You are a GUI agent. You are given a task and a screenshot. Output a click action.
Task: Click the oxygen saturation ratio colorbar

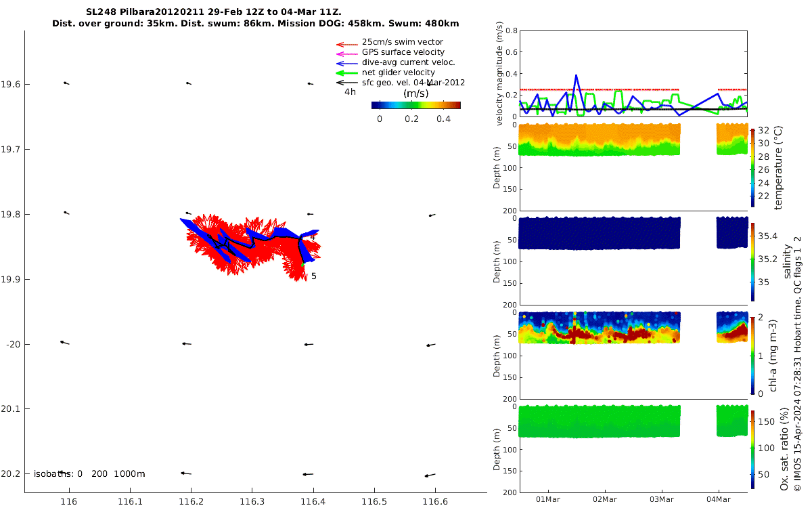point(753,448)
